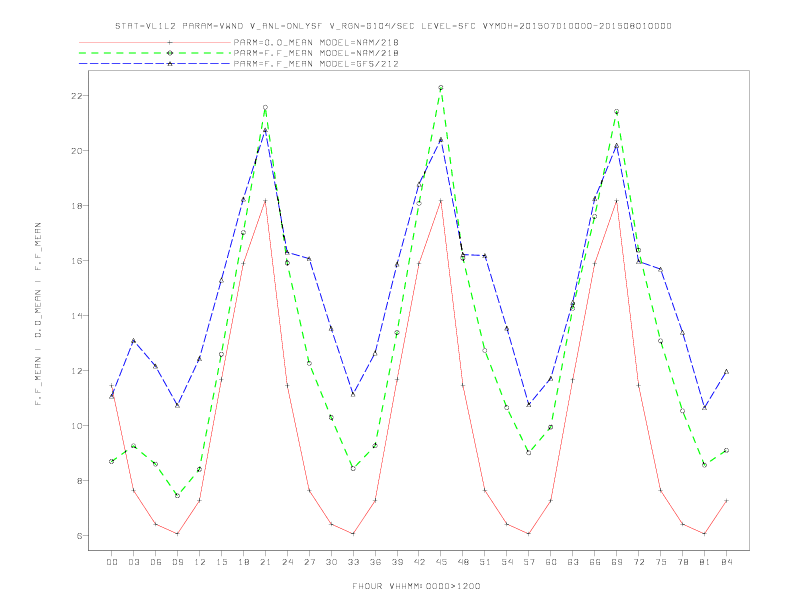Click y-axis tick value 14
This screenshot has height=612, width=792.
tap(77, 316)
